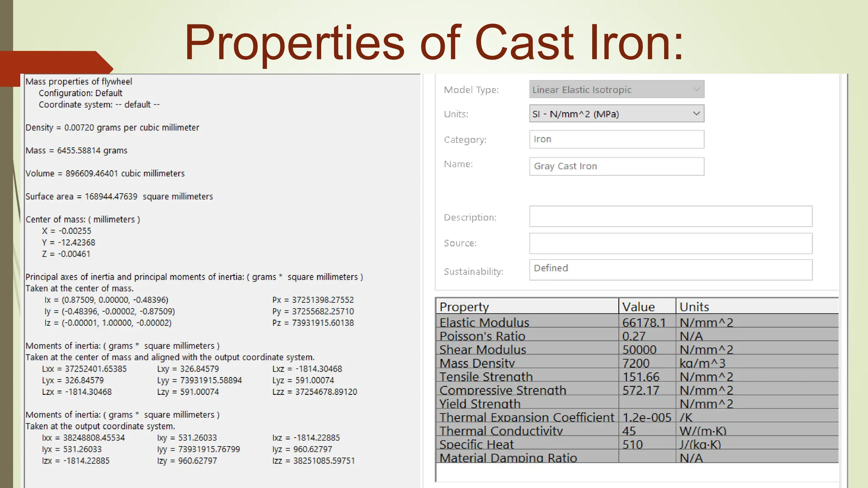Click the Density = 0.00720 line
Image resolution: width=868 pixels, height=488 pixels.
112,128
